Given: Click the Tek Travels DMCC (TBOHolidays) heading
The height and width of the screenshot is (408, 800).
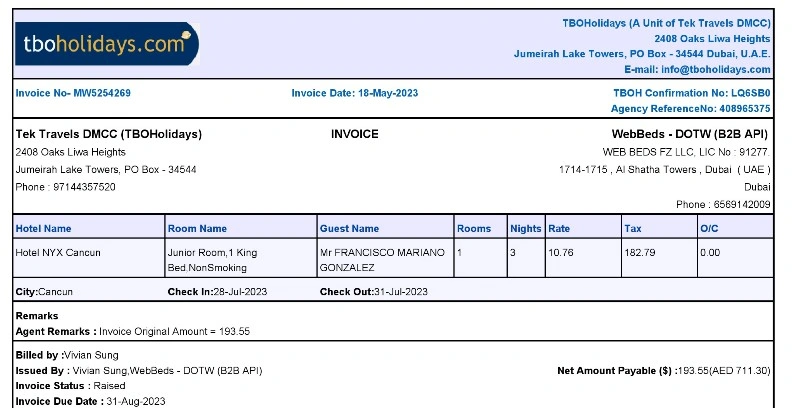Looking at the screenshot, I should point(109,134).
